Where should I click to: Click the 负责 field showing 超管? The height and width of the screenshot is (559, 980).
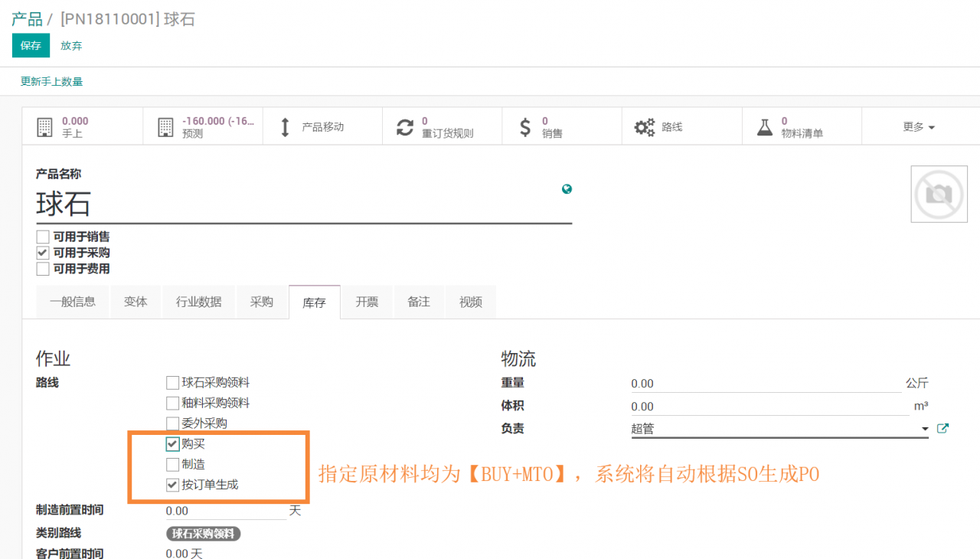pyautogui.click(x=779, y=429)
